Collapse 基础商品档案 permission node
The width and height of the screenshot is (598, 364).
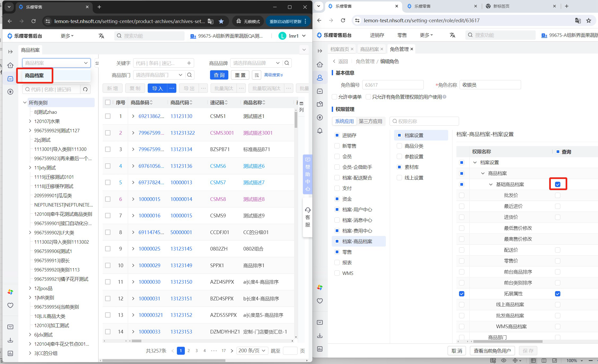[x=491, y=184]
